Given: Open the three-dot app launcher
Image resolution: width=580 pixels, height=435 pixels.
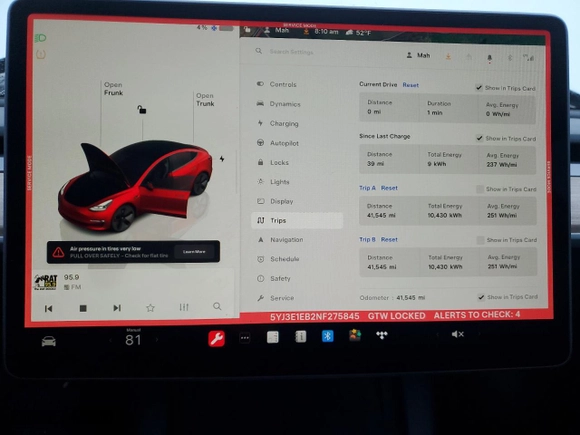Looking at the screenshot, I should click(x=245, y=337).
